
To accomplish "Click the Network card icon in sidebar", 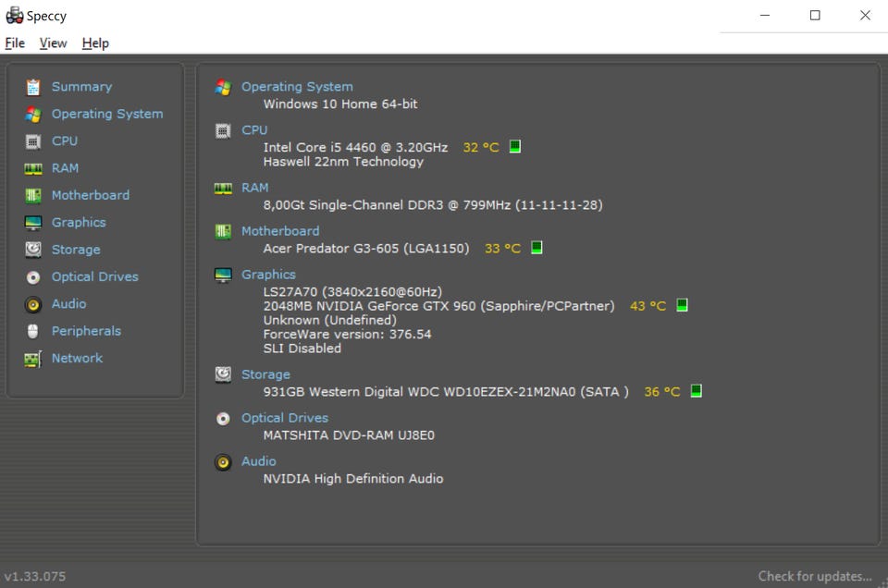I will click(x=33, y=359).
